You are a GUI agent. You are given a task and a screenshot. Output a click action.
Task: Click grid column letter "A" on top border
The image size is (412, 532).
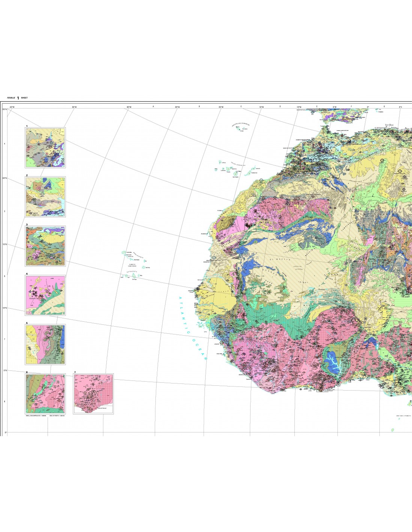click(x=153, y=107)
